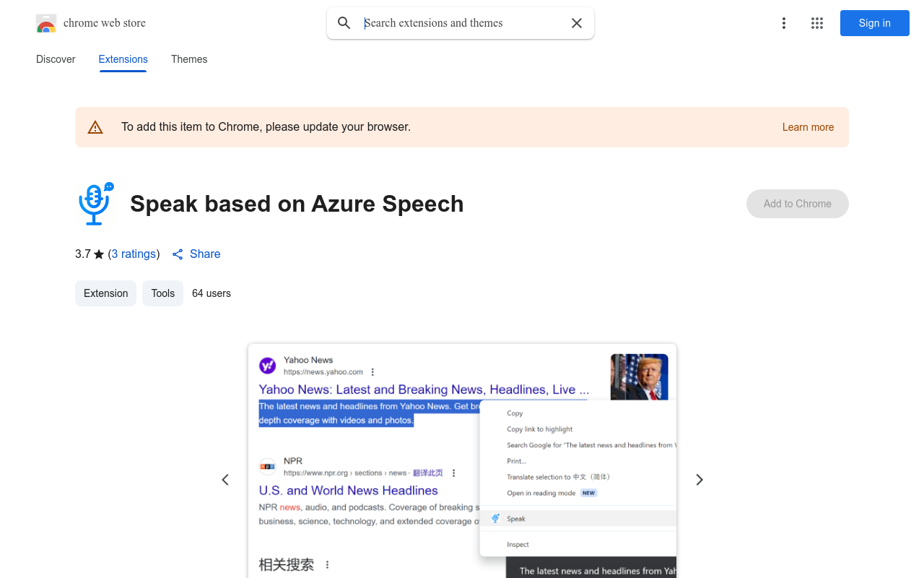Open the Themes tab
This screenshot has height=578, width=924.
tap(189, 59)
